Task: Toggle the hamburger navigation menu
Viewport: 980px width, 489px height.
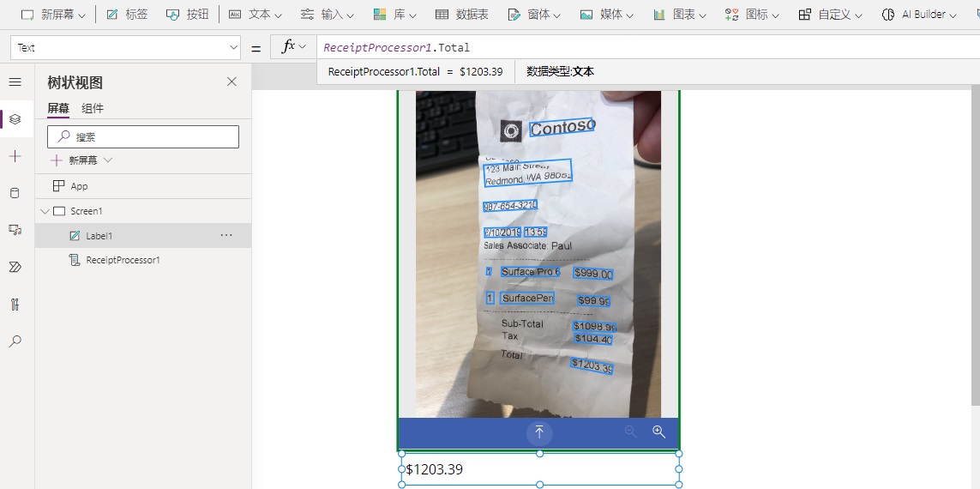Action: click(15, 81)
